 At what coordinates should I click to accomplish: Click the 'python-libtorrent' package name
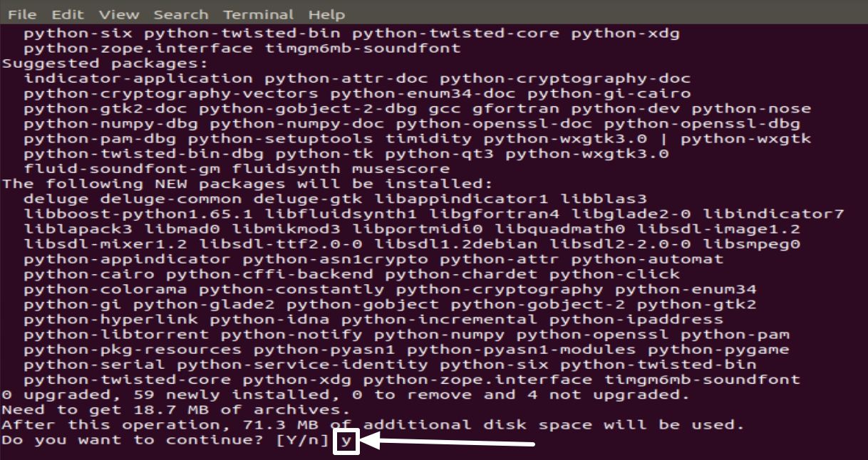115,335
